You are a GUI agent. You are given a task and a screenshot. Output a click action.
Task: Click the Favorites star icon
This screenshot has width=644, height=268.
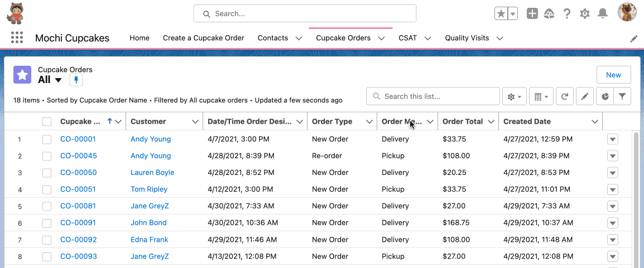[x=501, y=13]
